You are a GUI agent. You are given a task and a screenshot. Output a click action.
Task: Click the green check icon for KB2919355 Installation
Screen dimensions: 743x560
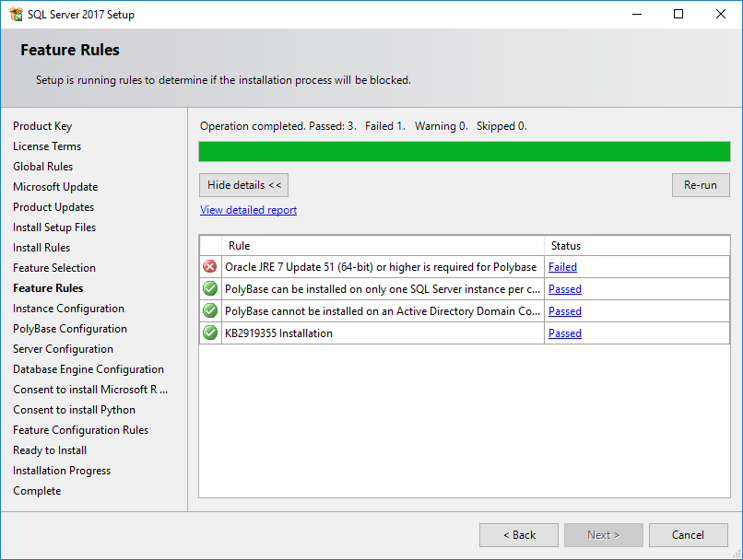[209, 332]
